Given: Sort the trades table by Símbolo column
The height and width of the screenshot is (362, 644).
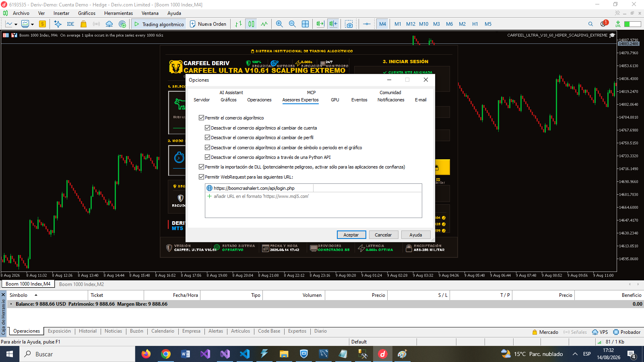Looking at the screenshot, I should pyautogui.click(x=48, y=295).
